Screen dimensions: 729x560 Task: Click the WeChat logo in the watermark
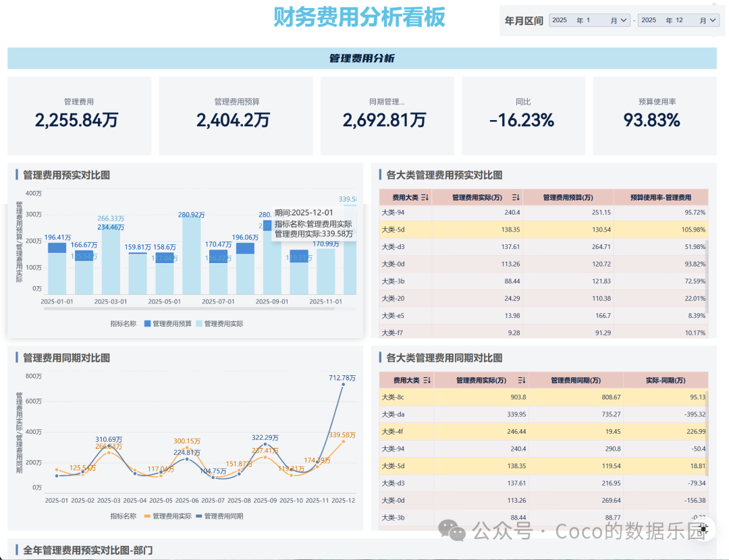click(x=452, y=531)
